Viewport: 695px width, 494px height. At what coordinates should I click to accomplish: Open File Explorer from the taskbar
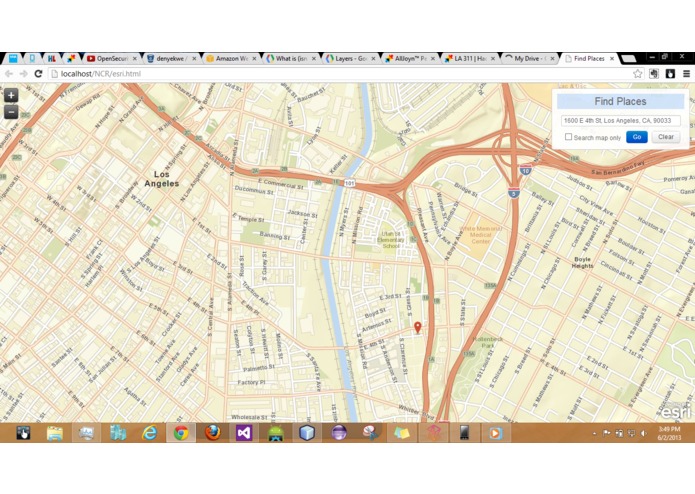[x=55, y=433]
